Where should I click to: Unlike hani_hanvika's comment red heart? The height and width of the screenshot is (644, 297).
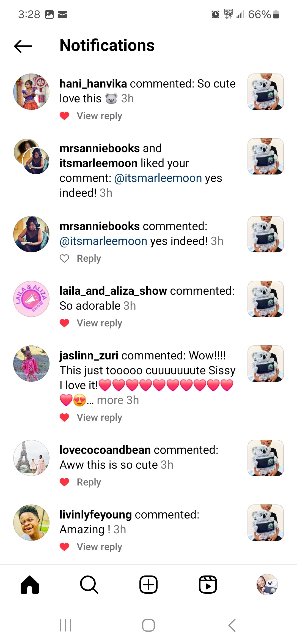click(64, 116)
